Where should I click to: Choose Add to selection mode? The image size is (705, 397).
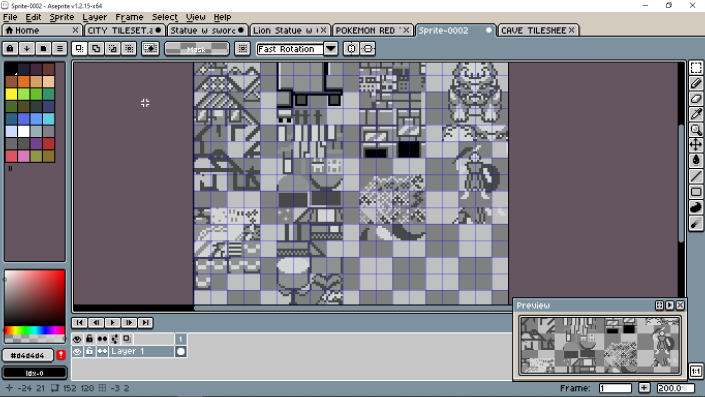pyautogui.click(x=96, y=48)
